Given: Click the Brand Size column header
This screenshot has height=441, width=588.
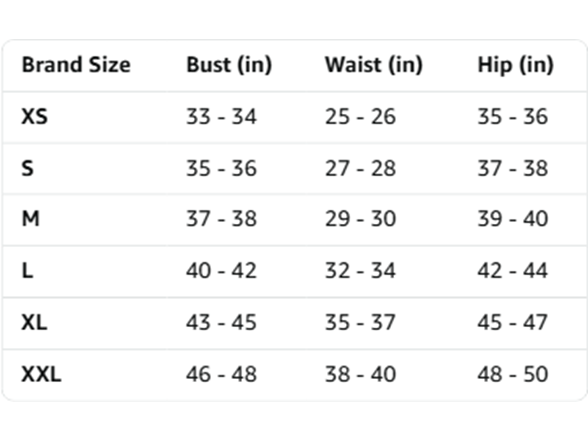Looking at the screenshot, I should [76, 64].
